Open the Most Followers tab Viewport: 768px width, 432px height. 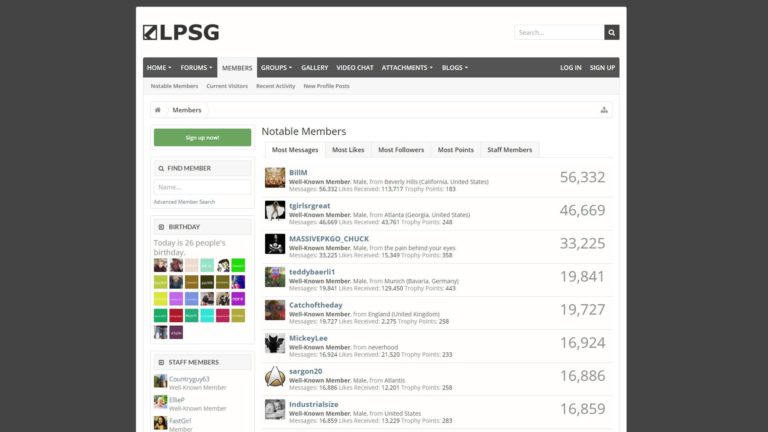click(x=401, y=150)
